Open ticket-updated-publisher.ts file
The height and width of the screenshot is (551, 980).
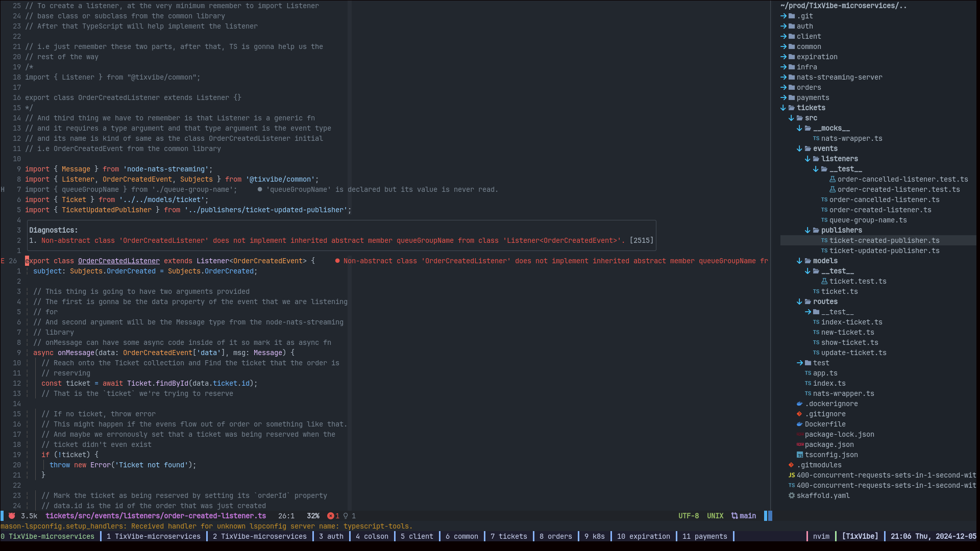pyautogui.click(x=884, y=251)
